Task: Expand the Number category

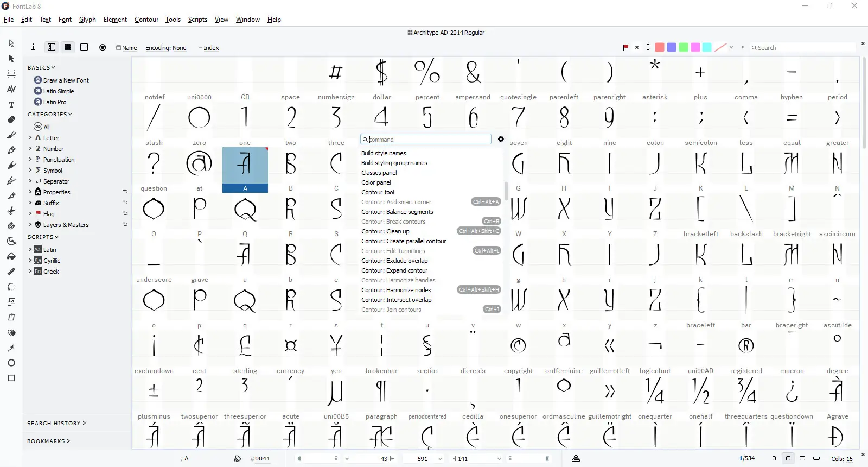Action: click(x=30, y=148)
